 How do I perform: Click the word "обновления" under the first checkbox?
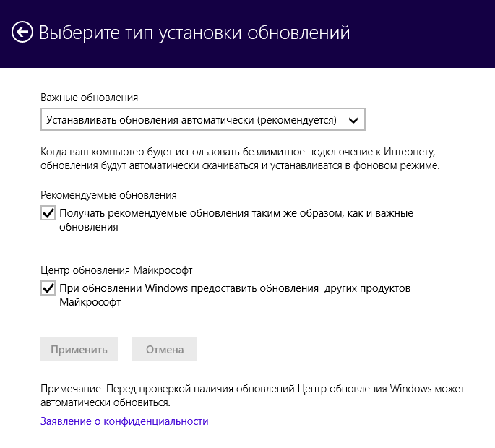point(88,227)
